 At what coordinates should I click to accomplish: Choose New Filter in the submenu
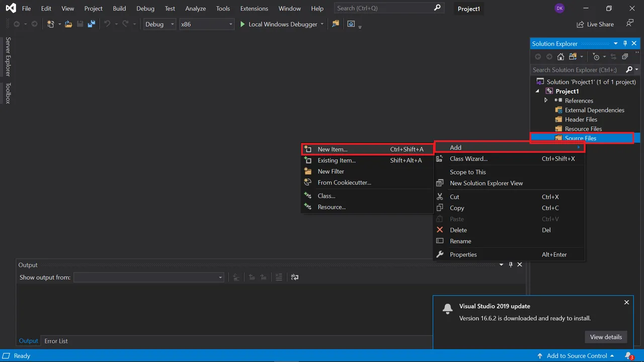click(x=367, y=171)
